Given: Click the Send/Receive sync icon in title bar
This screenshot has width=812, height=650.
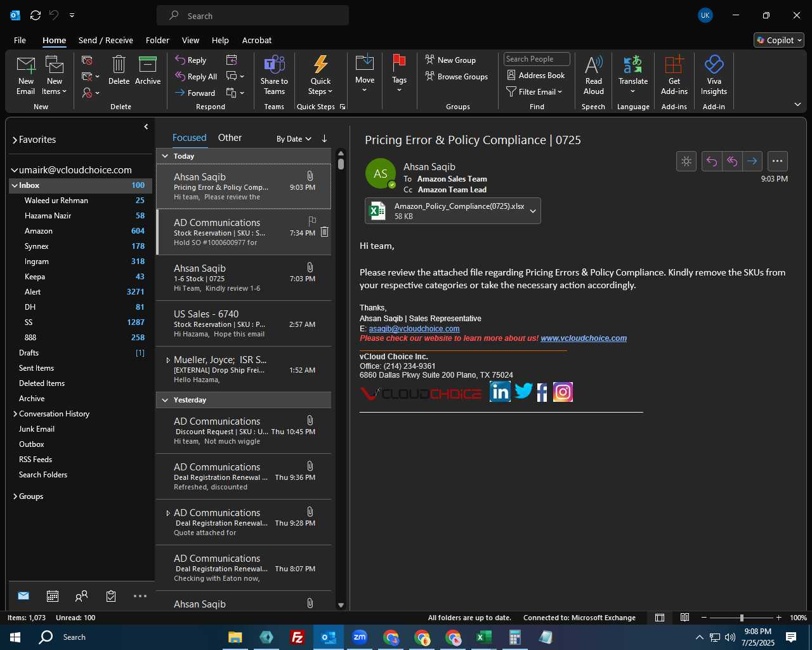Looking at the screenshot, I should coord(36,15).
